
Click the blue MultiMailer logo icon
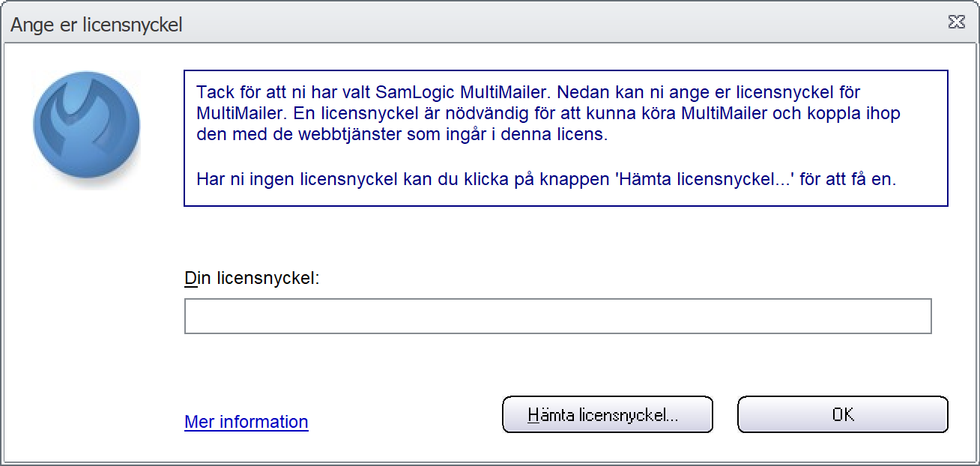[86, 124]
